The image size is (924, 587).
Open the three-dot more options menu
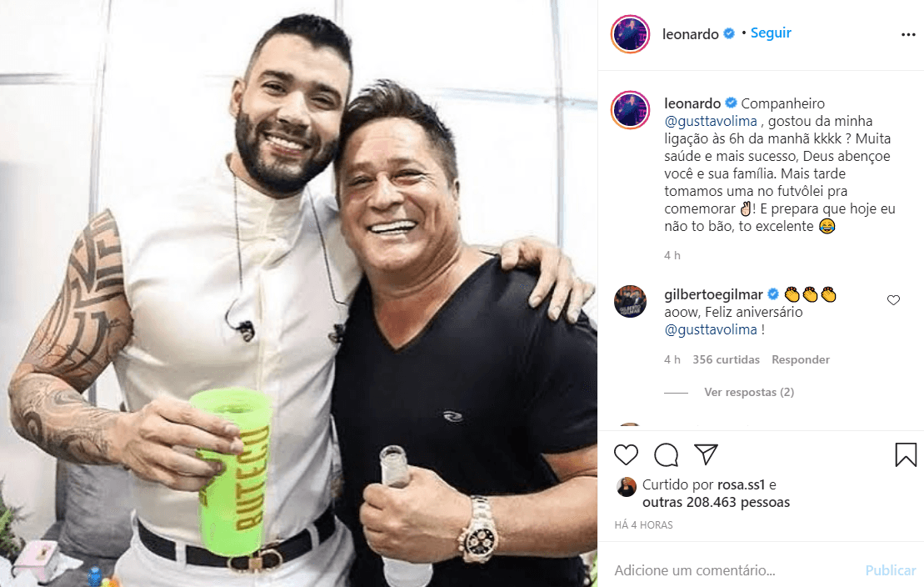tap(908, 35)
